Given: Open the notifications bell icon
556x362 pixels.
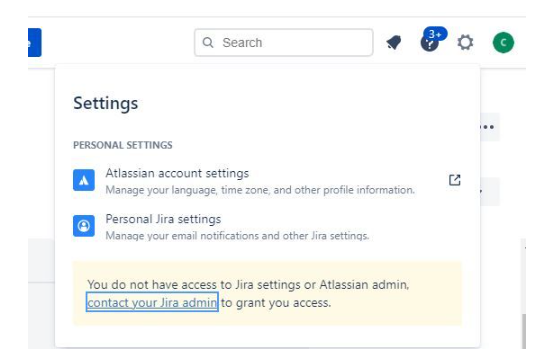Looking at the screenshot, I should tap(394, 43).
